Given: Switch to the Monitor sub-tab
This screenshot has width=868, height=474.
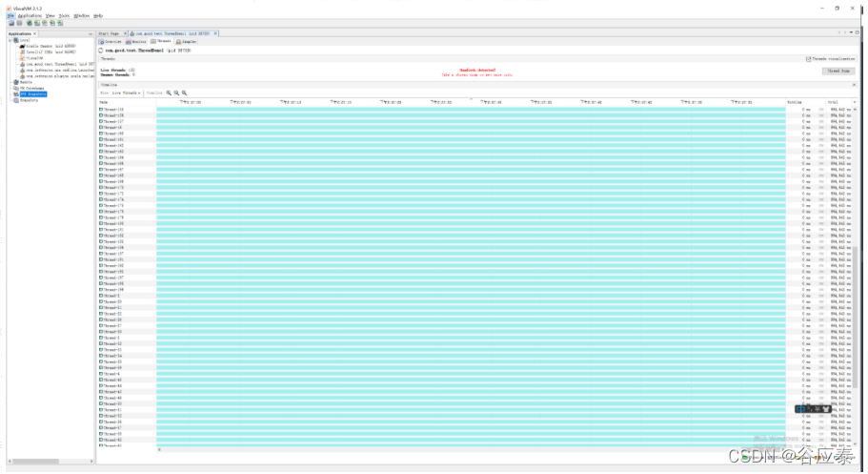Looking at the screenshot, I should click(x=136, y=42).
